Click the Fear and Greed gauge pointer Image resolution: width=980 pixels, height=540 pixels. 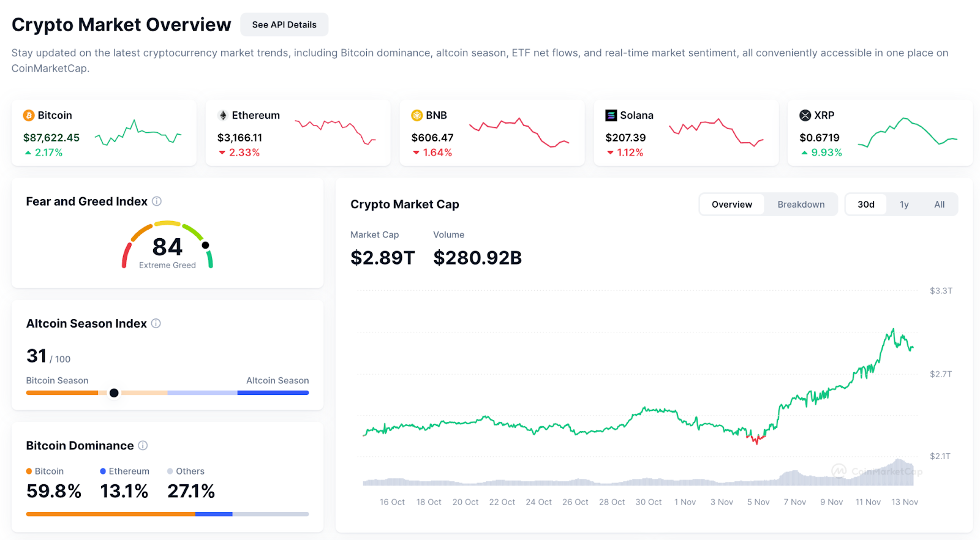point(206,245)
